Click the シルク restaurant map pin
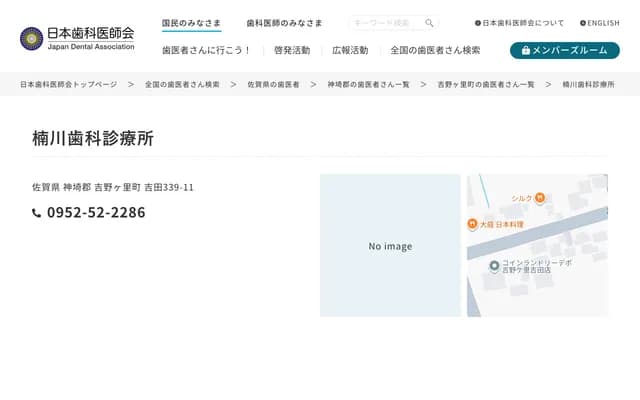The width and height of the screenshot is (640, 400). pyautogui.click(x=539, y=198)
